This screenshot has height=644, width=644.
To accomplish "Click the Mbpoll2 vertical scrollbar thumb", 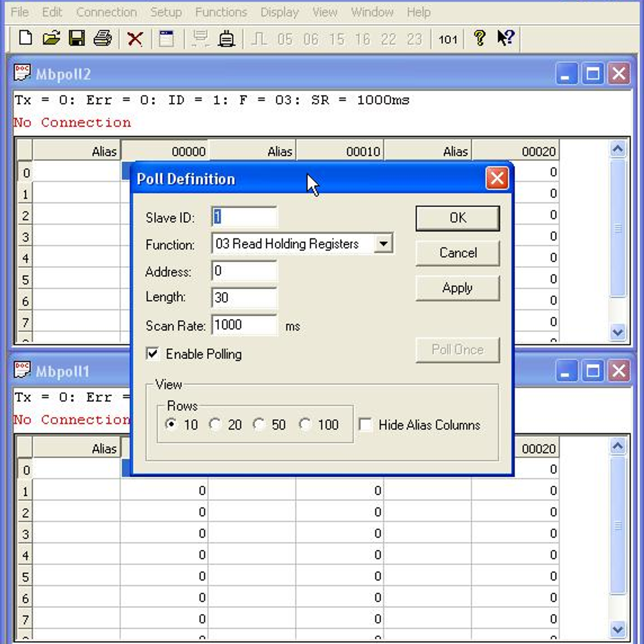I will pos(618,228).
